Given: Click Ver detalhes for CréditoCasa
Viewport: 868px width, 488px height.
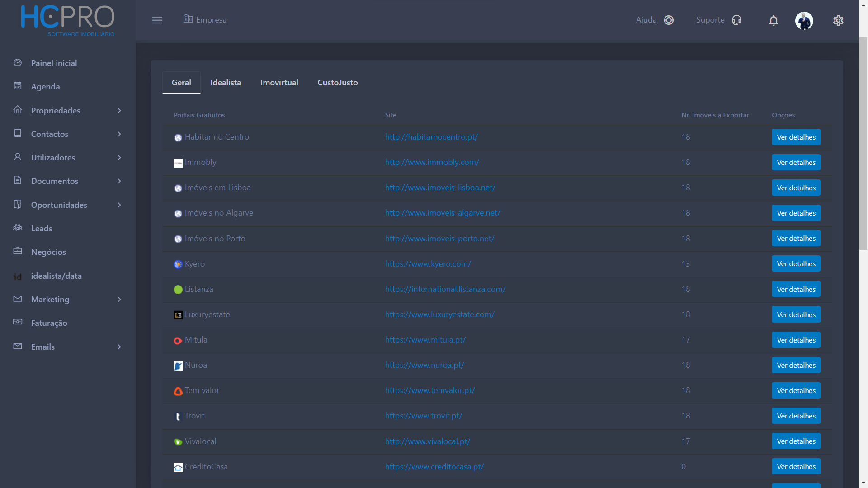Looking at the screenshot, I should click(796, 466).
